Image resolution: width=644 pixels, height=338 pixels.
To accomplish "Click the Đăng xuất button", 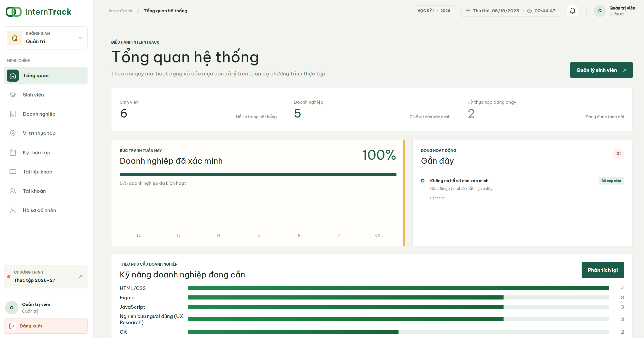I will pyautogui.click(x=45, y=326).
